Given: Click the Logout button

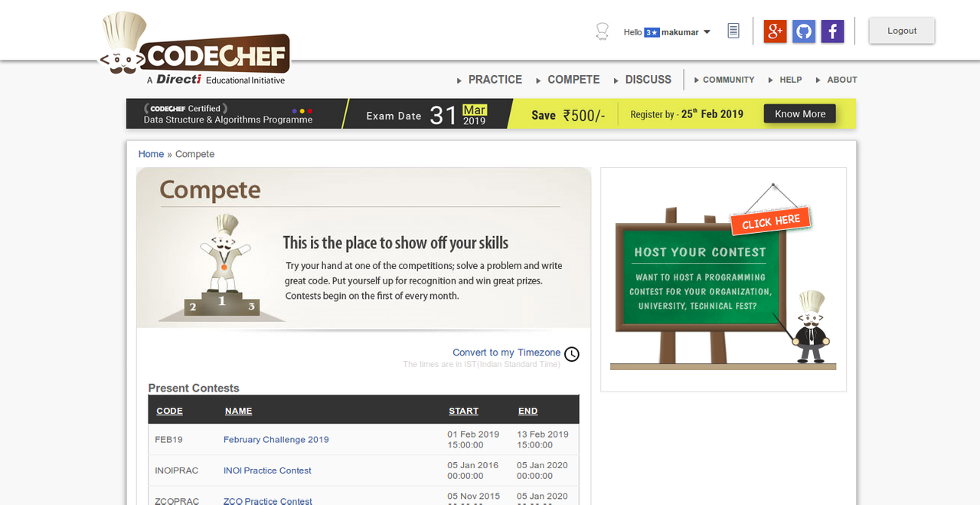Looking at the screenshot, I should point(902,31).
